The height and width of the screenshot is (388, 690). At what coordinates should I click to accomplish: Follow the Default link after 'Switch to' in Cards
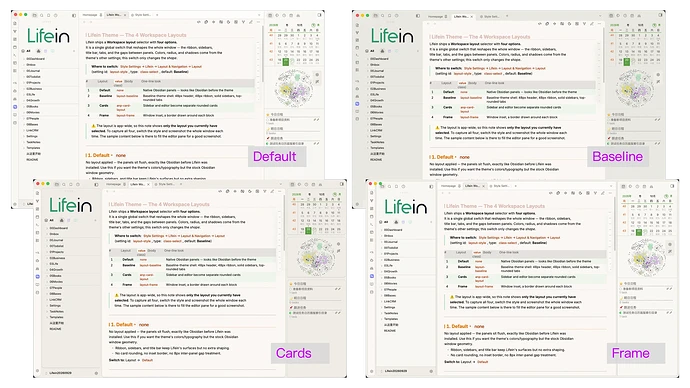147,360
